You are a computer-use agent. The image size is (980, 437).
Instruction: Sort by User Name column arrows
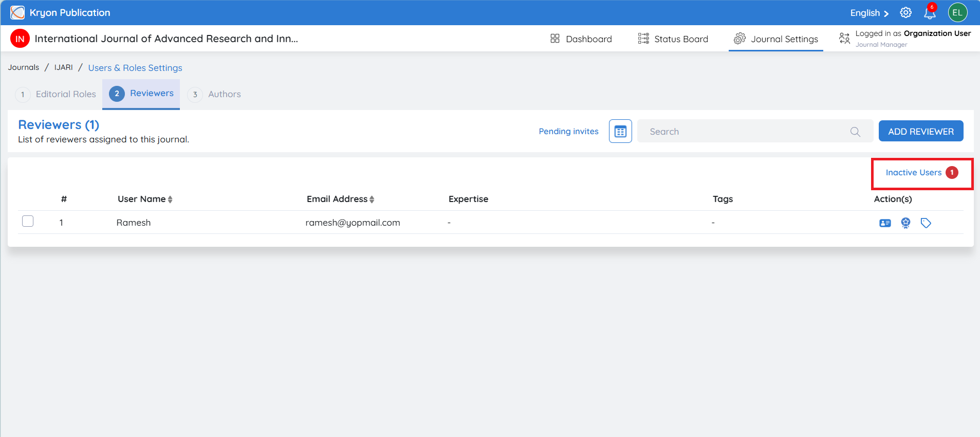coord(170,199)
